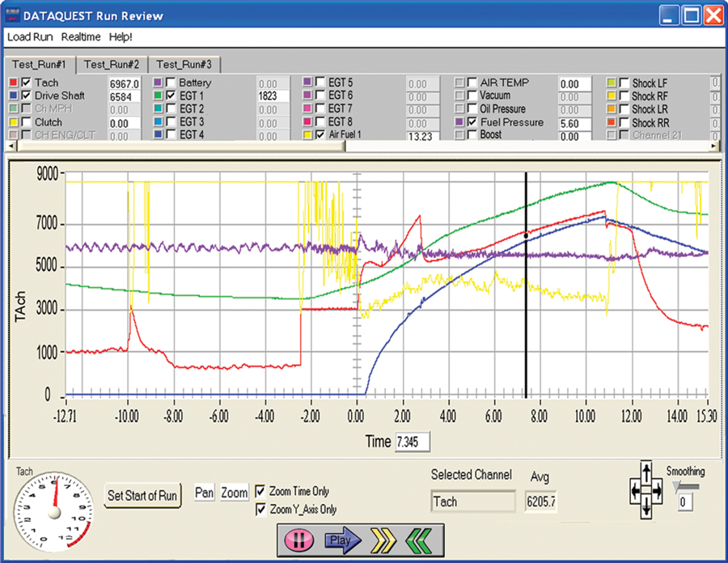Enable the EGT 5 checkbox
Image resolution: width=728 pixels, height=563 pixels.
tap(320, 83)
